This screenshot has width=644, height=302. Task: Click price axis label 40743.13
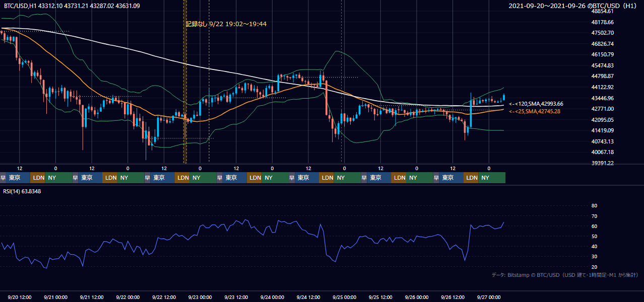click(x=602, y=141)
